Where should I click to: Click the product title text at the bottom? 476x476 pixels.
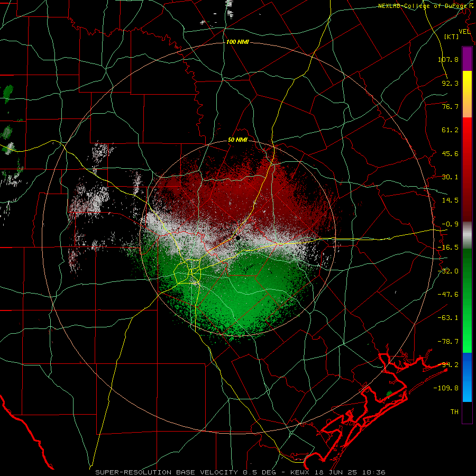(241, 472)
